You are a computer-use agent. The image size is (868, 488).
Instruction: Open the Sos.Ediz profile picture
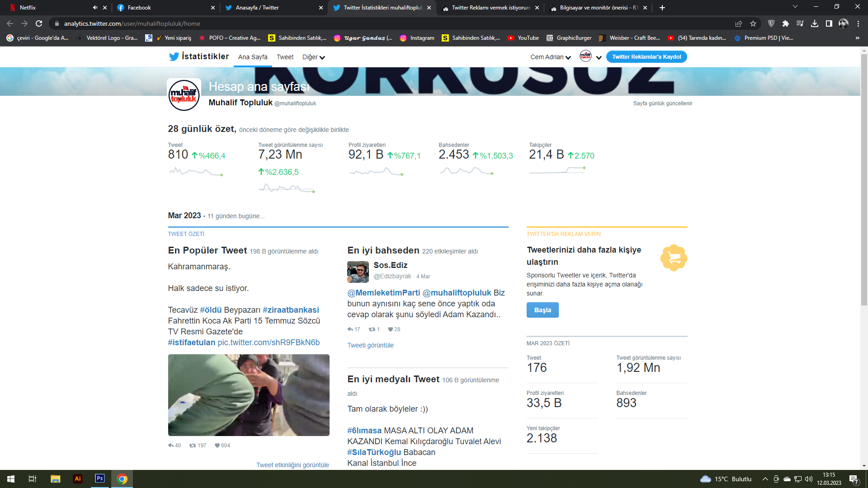point(358,272)
